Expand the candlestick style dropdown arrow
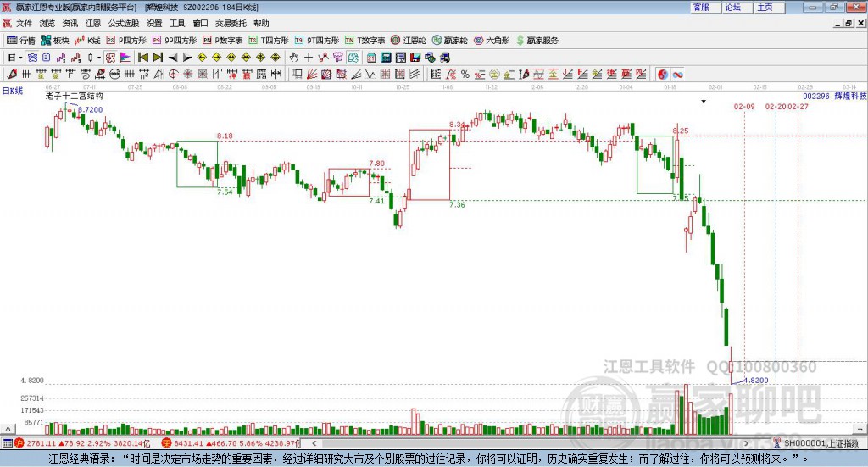This screenshot has height=467, width=868. click(x=99, y=58)
